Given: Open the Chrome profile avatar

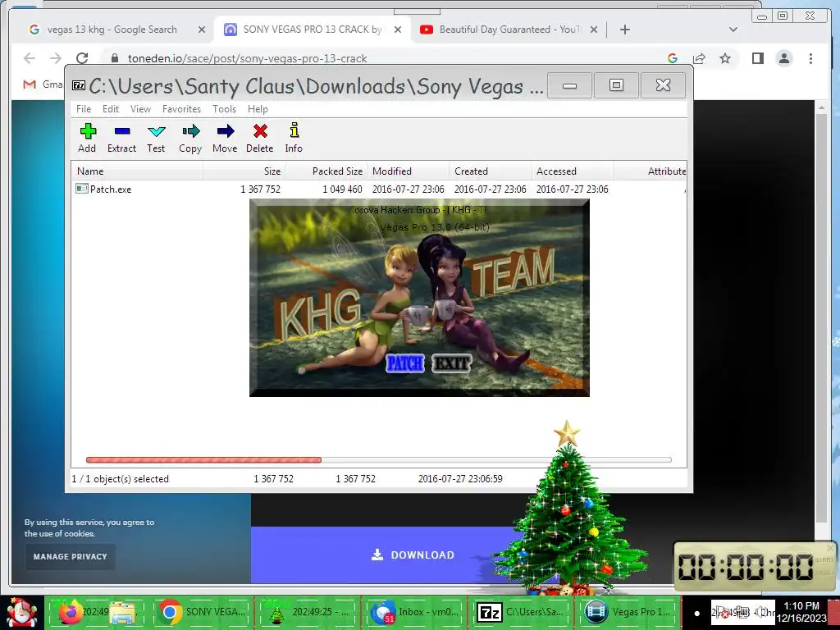Looking at the screenshot, I should (784, 58).
